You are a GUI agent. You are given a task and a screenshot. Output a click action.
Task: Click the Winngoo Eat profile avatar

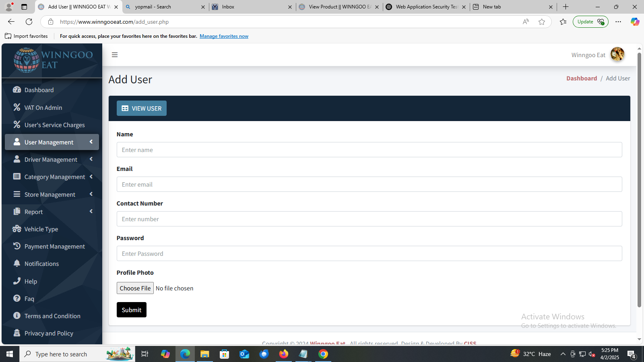click(617, 54)
